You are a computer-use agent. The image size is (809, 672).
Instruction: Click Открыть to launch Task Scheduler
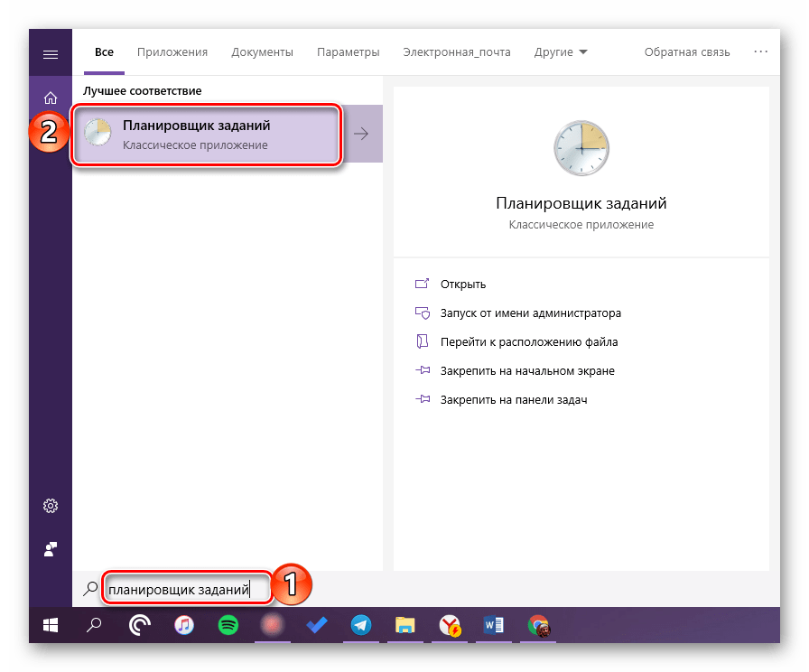point(462,284)
